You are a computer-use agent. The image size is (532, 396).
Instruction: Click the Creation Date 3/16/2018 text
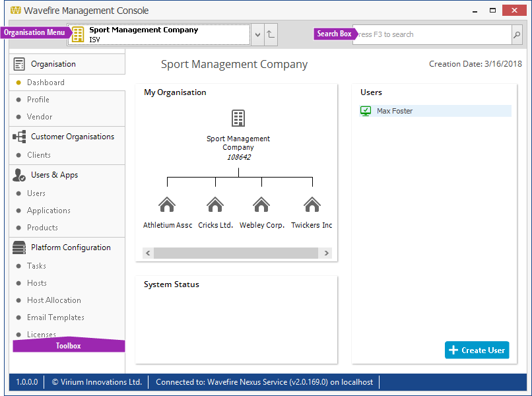(x=475, y=64)
